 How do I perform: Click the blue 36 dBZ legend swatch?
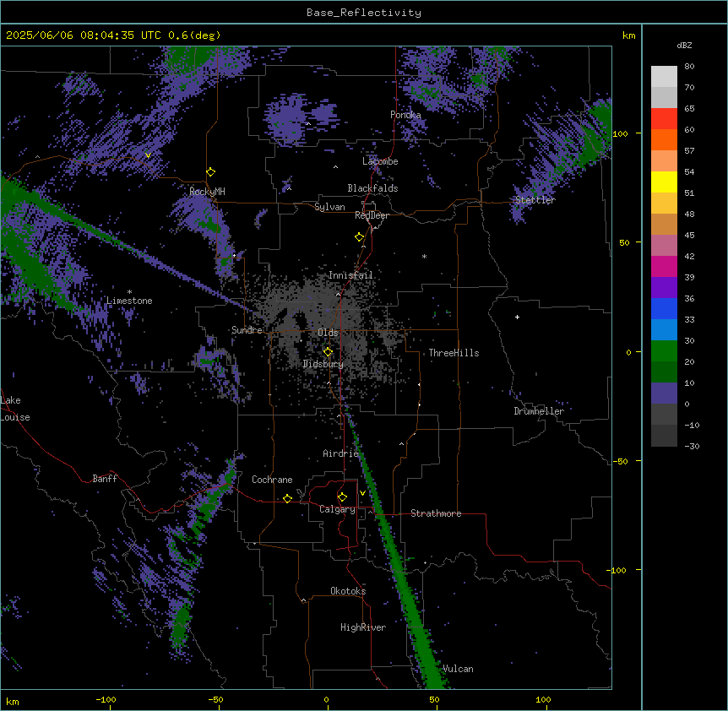pyautogui.click(x=664, y=308)
